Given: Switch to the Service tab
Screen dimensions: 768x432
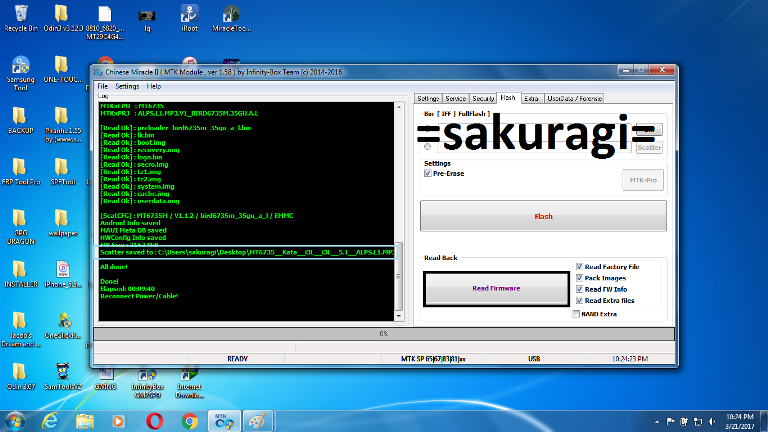Looking at the screenshot, I should [x=456, y=98].
